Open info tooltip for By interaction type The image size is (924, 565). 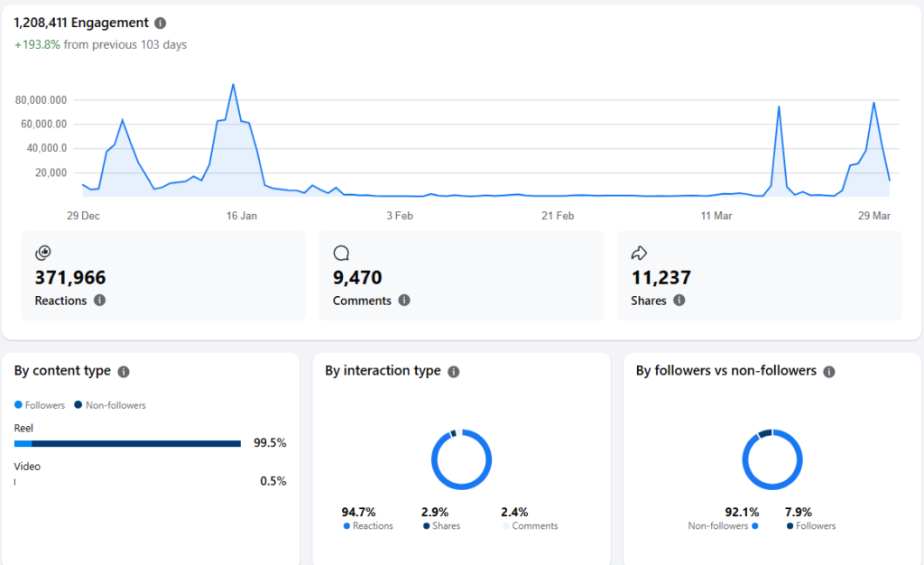453,371
